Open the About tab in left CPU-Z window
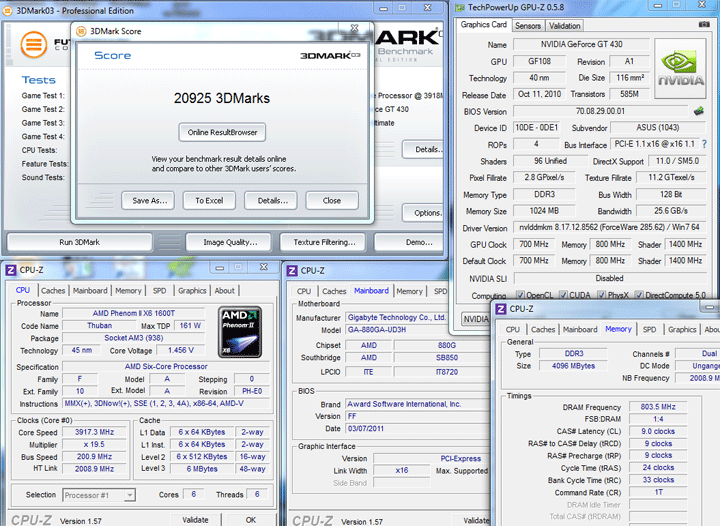Screen dimensions: 720x526 [225, 291]
